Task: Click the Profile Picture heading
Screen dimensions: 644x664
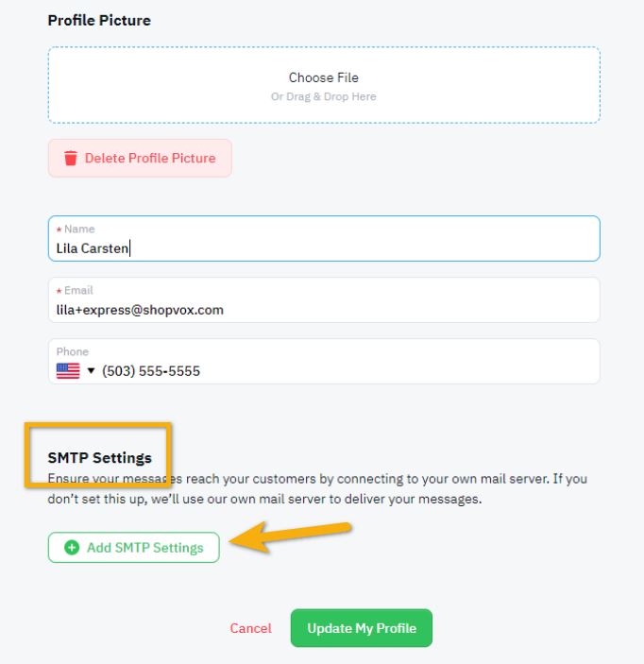Action: [99, 21]
